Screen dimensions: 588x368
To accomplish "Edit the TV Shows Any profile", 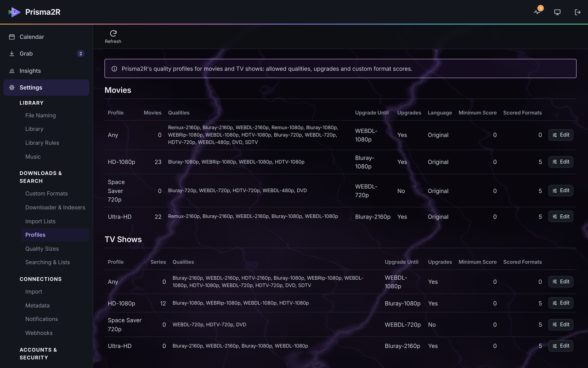I will 560,282.
